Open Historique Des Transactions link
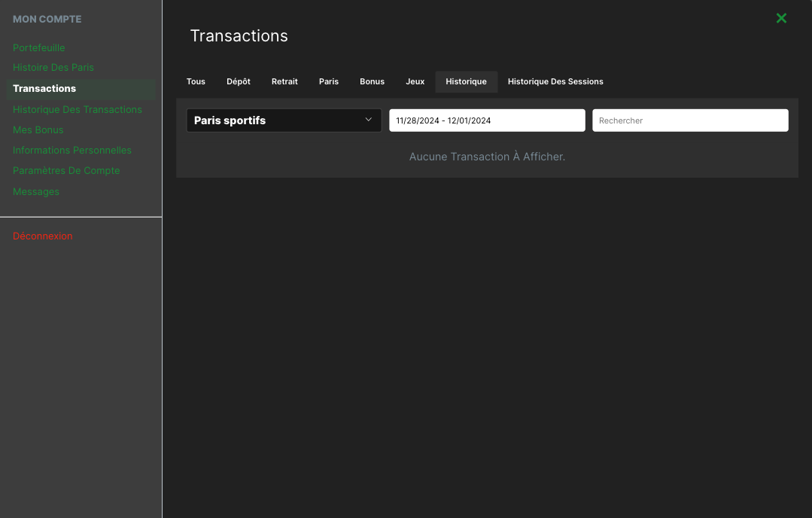 click(x=78, y=109)
